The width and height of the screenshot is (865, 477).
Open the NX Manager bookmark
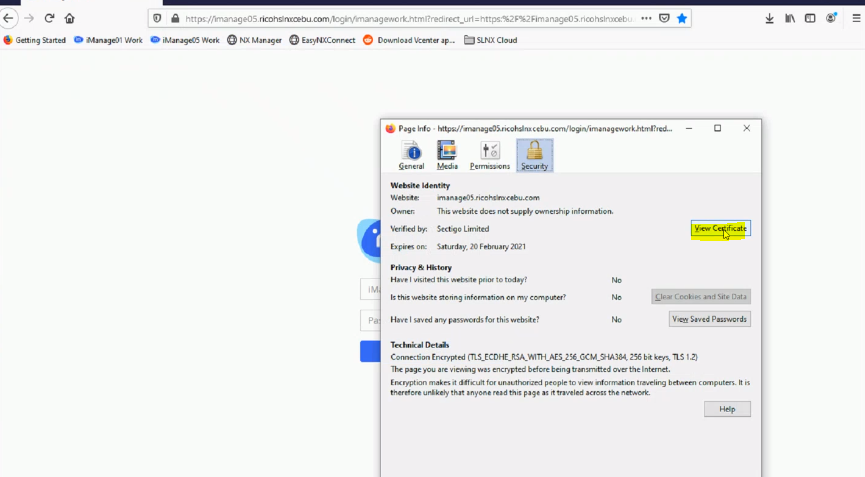point(254,40)
